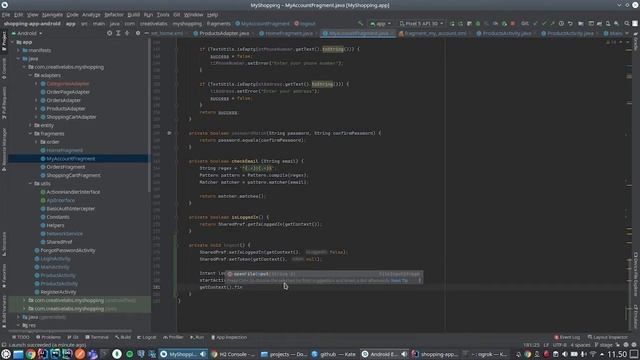Open Search Everywhere magnifier icon
The image size is (640, 360).
point(627,24)
